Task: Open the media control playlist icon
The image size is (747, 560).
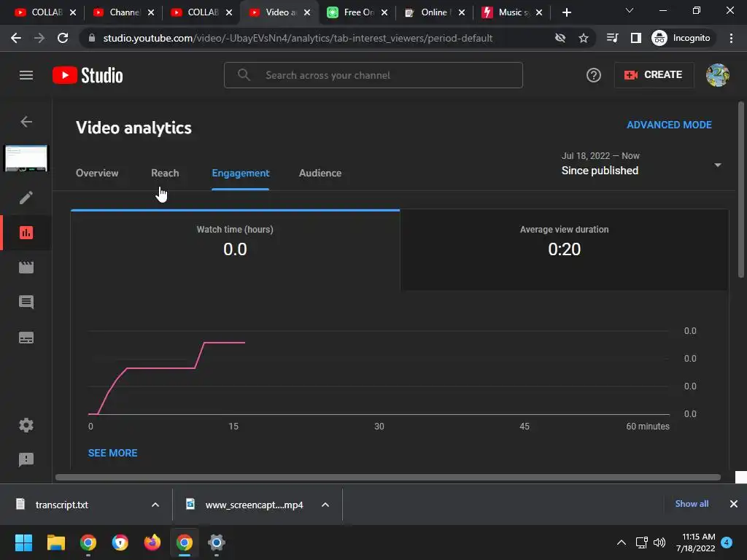Action: [612, 38]
